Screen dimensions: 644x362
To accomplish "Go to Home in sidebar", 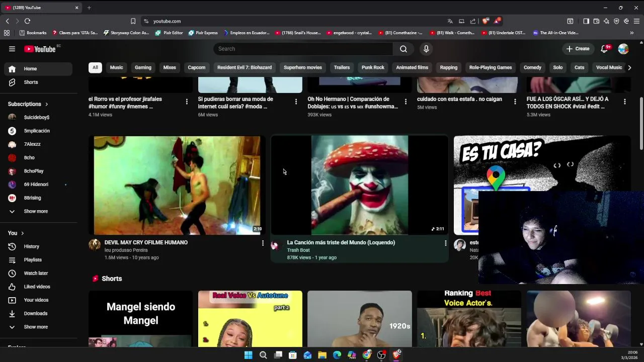I will 39,69.
